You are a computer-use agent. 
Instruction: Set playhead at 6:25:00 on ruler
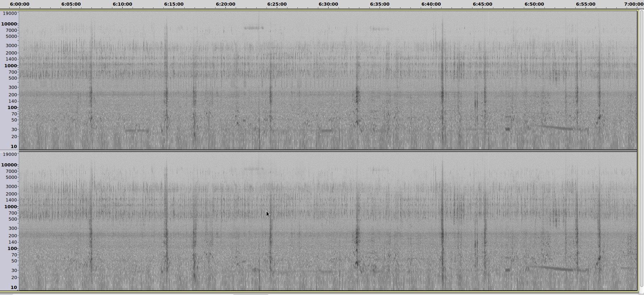277,4
